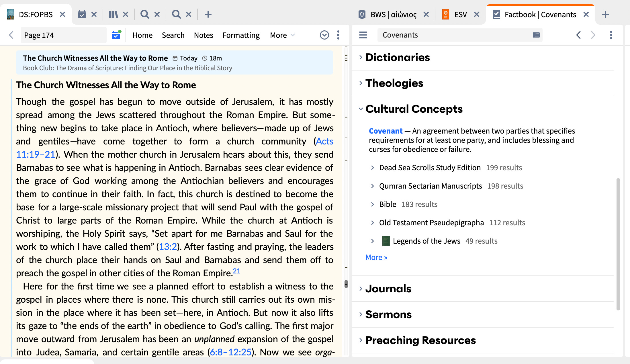This screenshot has width=630, height=364.
Task: Expand Qumran Sectarian Manuscripts results
Action: [373, 186]
